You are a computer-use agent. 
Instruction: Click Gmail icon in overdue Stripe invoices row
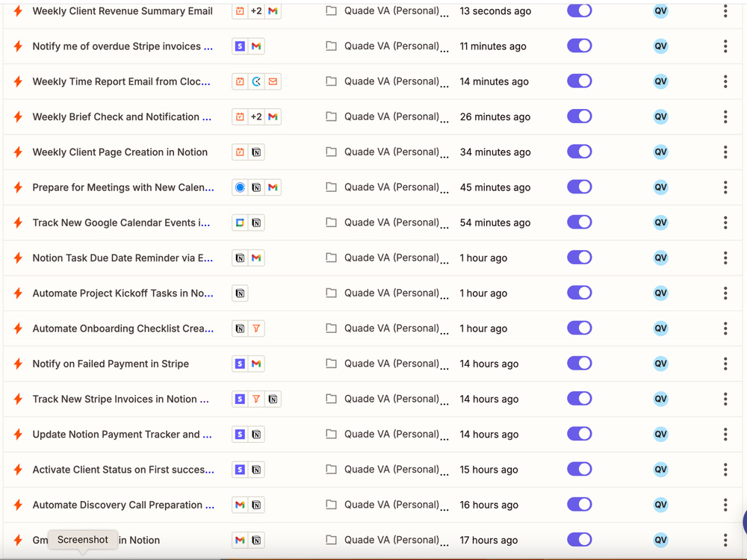tap(256, 46)
